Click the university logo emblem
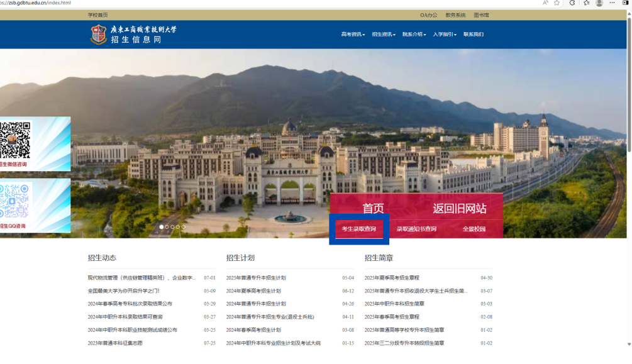The height and width of the screenshot is (364, 632). point(99,35)
